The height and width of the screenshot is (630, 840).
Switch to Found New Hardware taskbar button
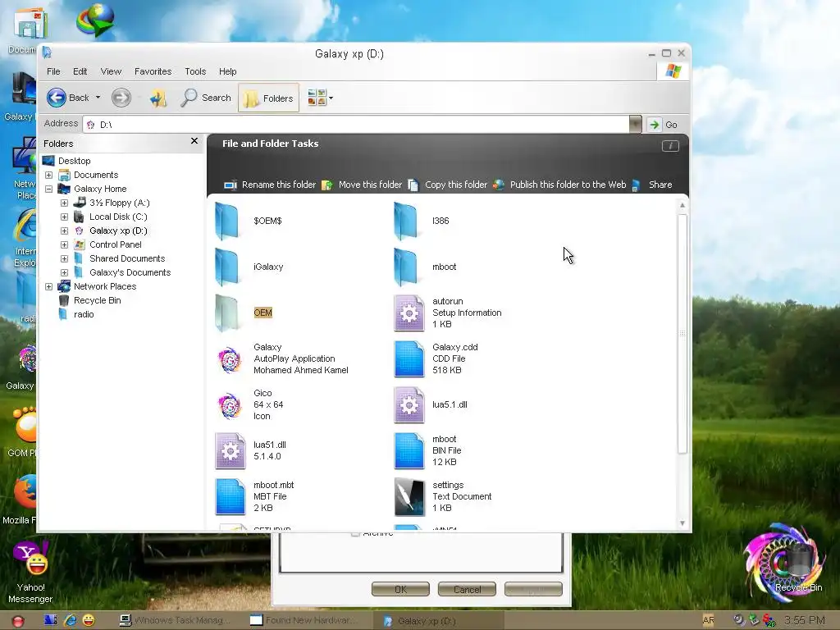coord(304,620)
